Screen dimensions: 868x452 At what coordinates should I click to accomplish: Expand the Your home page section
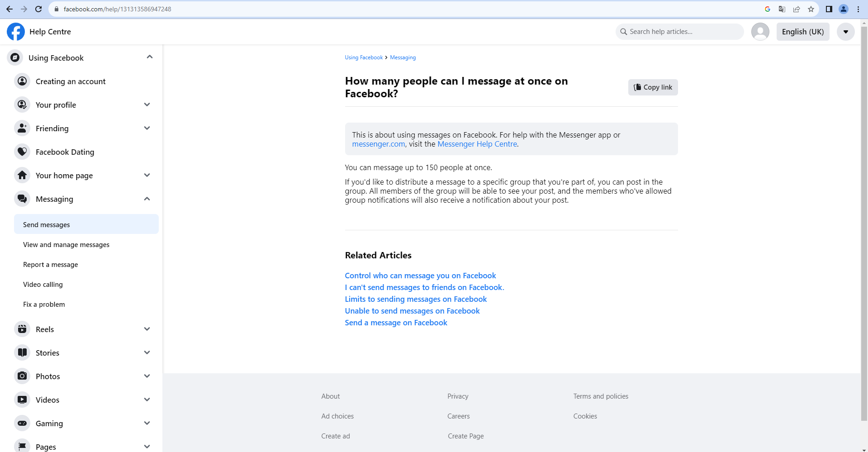tap(147, 175)
